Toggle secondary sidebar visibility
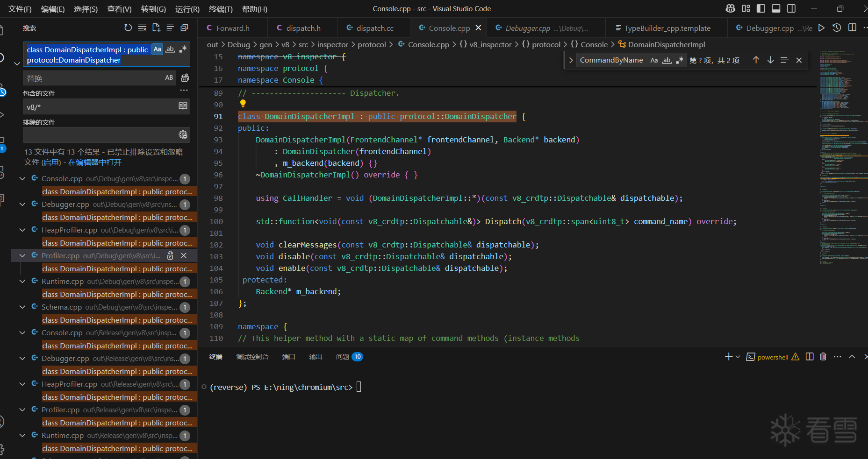Image resolution: width=868 pixels, height=459 pixels. [x=791, y=8]
